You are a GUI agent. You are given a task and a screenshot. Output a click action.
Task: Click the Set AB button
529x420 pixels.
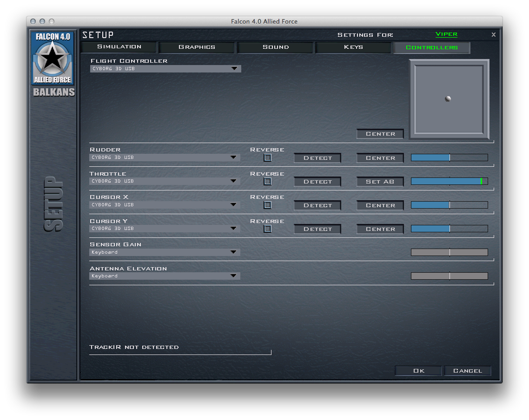click(380, 182)
